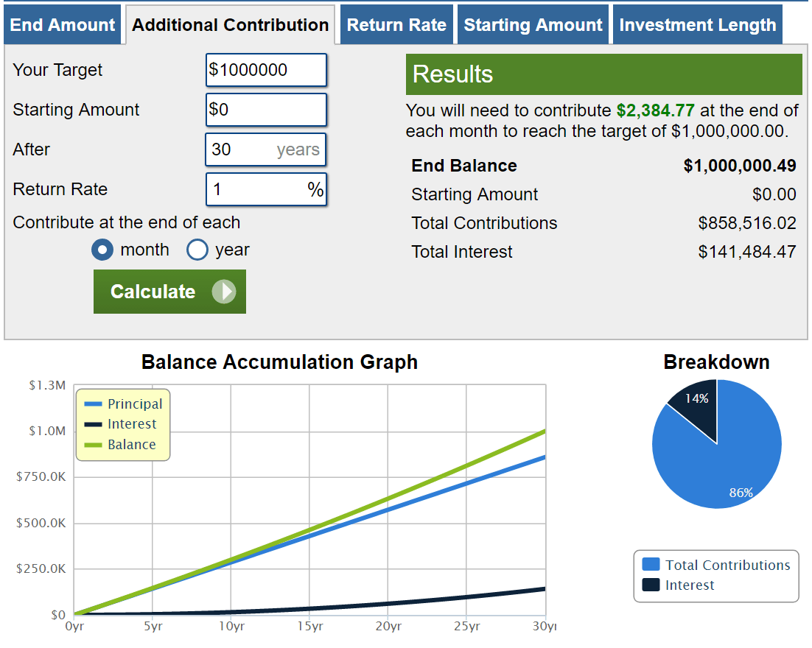Switch to the End Amount tab
812x648 pixels.
(63, 25)
